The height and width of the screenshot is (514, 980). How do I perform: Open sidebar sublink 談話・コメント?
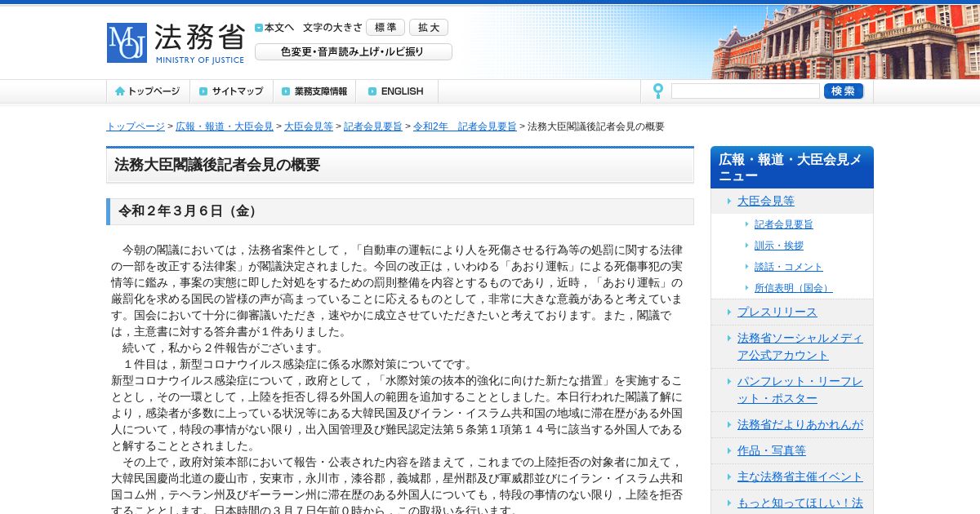coord(788,267)
